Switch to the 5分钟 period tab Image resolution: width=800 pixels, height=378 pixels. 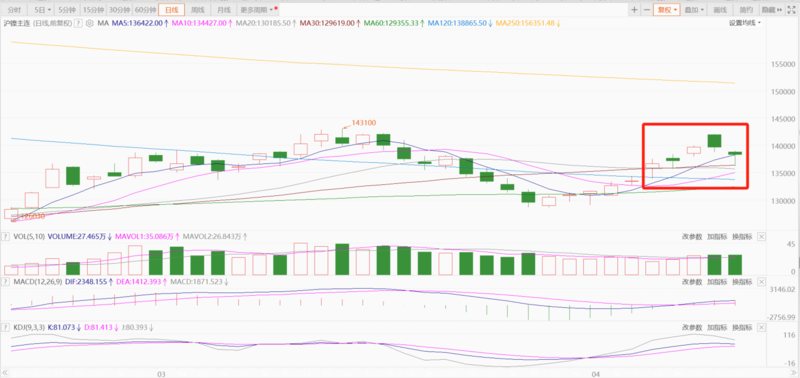click(67, 10)
